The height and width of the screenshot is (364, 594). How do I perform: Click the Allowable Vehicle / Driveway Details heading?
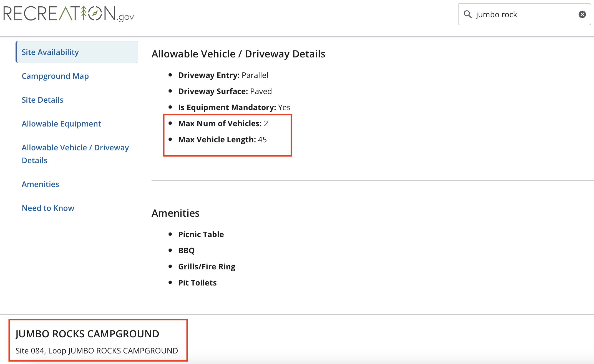point(238,54)
